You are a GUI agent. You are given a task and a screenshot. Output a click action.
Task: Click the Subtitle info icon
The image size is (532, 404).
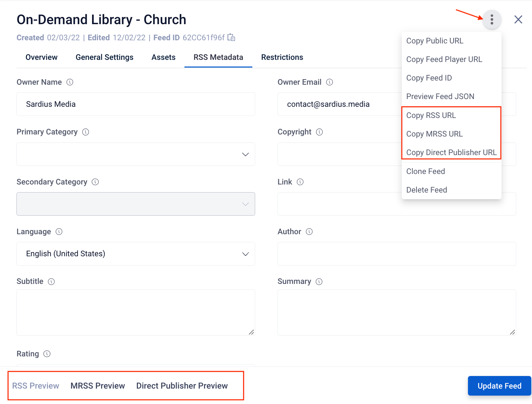pos(51,282)
